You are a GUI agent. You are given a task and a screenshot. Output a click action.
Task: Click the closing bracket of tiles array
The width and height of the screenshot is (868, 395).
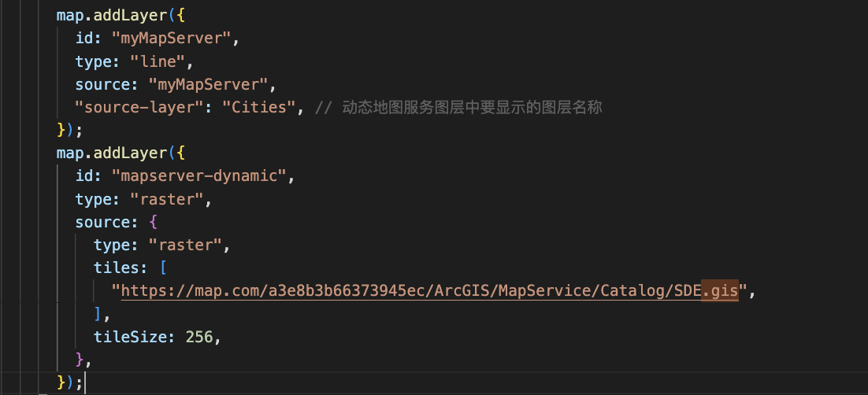pyautogui.click(x=98, y=314)
